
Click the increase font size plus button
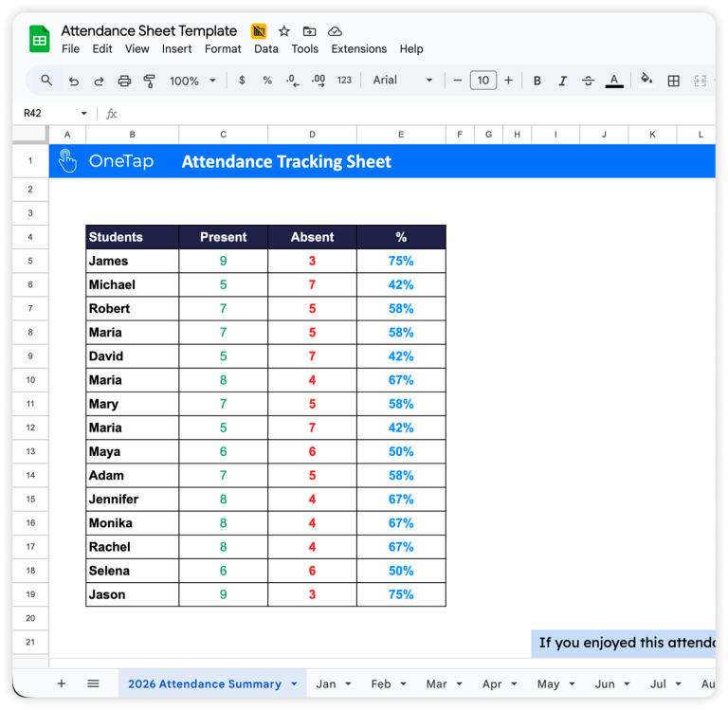pos(509,81)
